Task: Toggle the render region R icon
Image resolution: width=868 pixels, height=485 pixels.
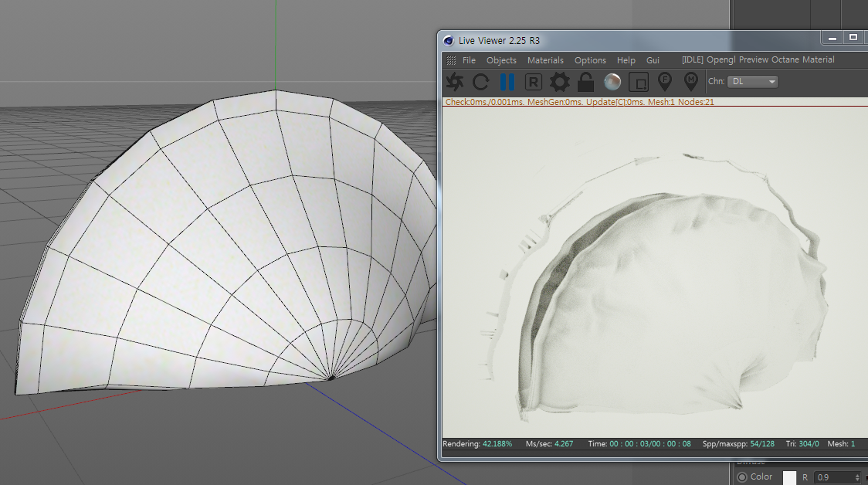Action: pyautogui.click(x=533, y=82)
